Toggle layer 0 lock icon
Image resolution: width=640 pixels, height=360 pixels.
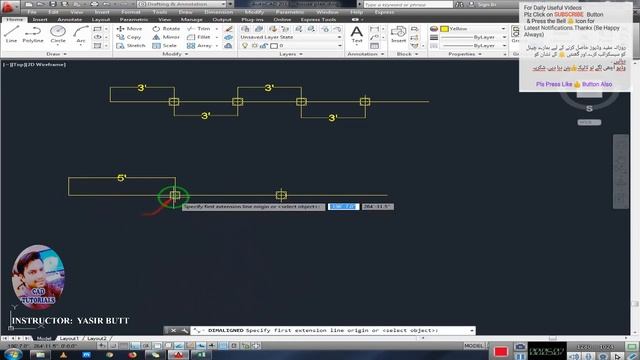tap(264, 46)
